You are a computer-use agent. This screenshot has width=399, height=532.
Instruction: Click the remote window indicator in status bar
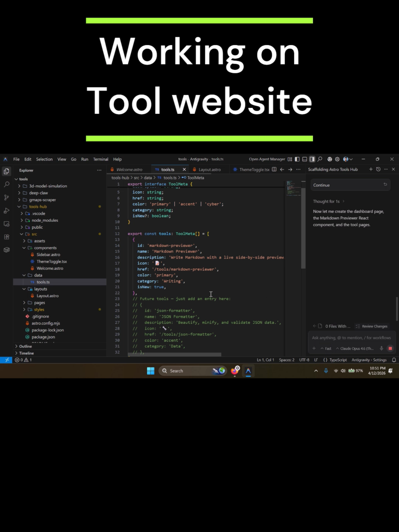coord(6,360)
